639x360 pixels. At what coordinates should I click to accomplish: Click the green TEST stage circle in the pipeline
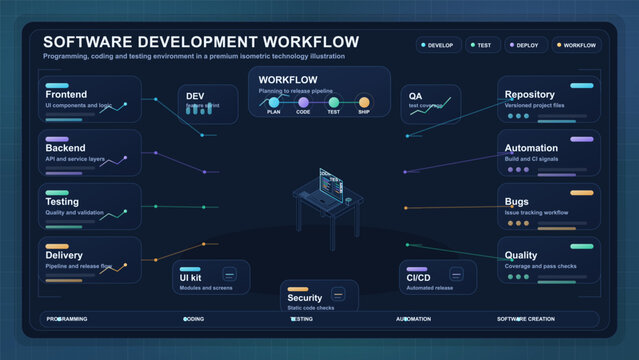point(333,102)
